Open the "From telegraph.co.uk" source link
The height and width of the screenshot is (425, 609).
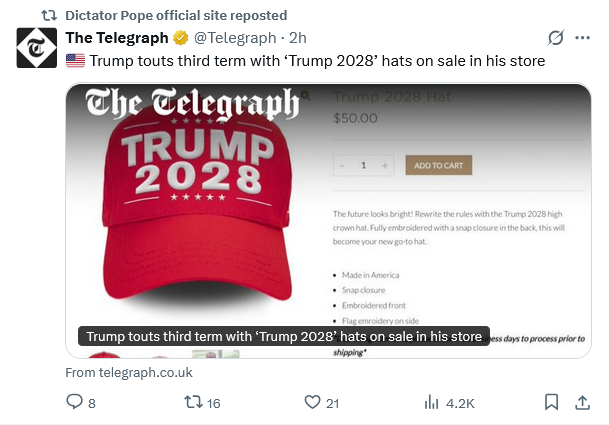click(x=129, y=372)
